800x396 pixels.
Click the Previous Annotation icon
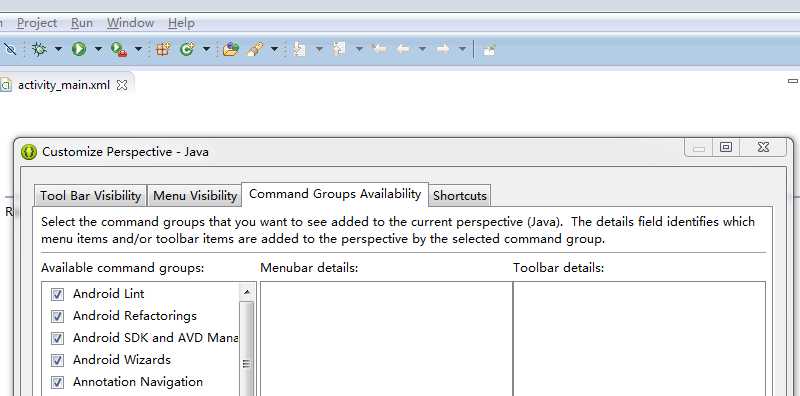click(339, 49)
